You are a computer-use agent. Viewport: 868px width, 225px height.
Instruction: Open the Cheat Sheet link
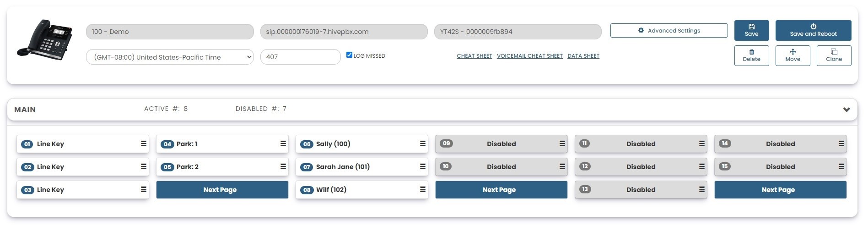(x=474, y=56)
